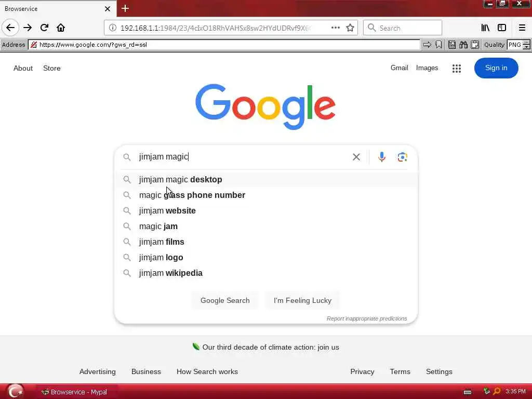Open the hamburger application menu
Viewport: 532px width, 399px height.
tap(522, 28)
